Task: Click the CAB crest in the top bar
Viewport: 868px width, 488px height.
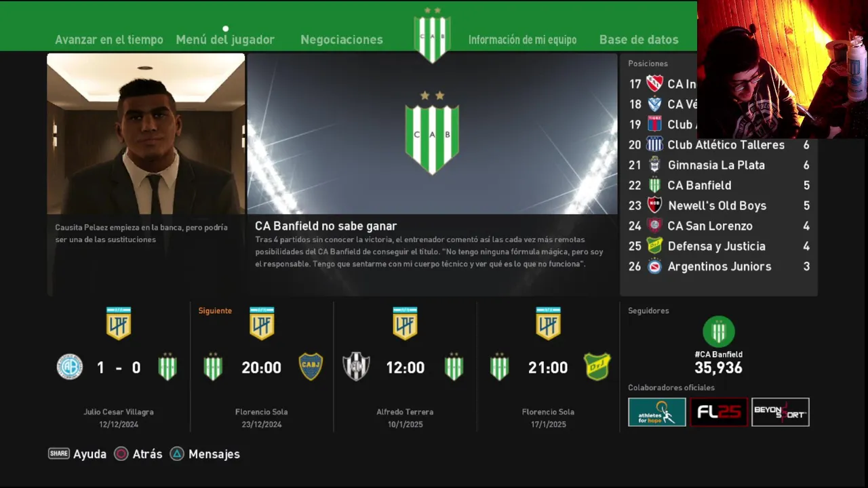Action: click(x=432, y=35)
